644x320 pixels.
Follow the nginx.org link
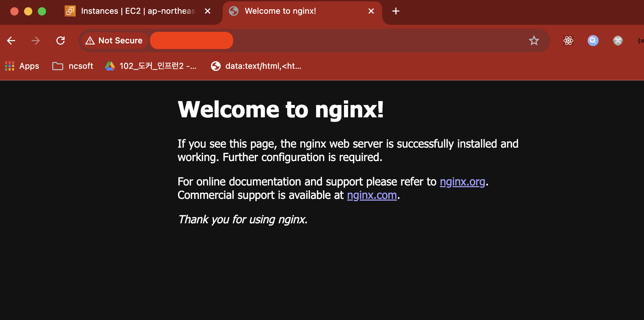(x=463, y=182)
